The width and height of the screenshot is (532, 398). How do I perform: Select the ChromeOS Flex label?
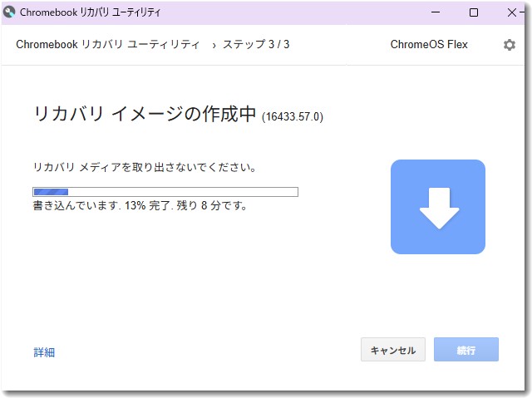[429, 44]
